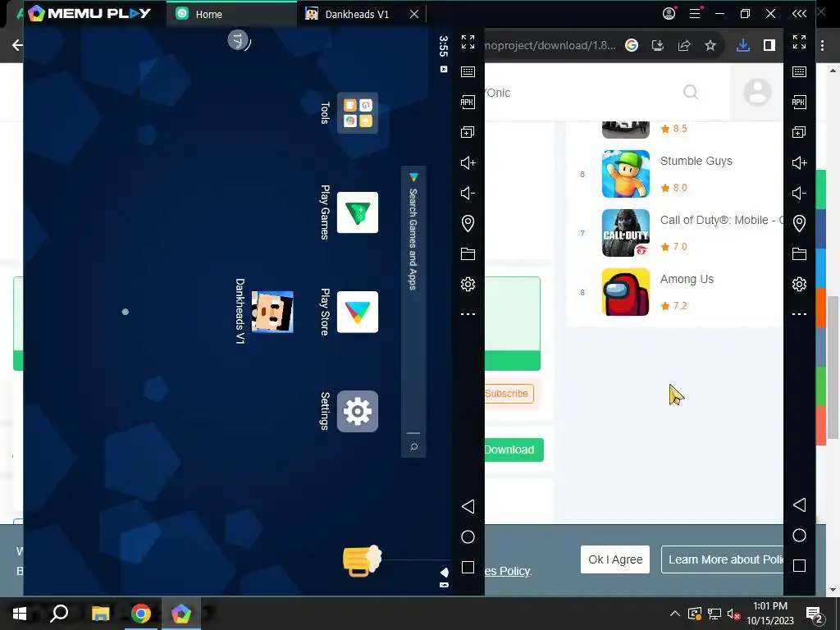Open keyboard mapping in the rear MEmu window sidebar
This screenshot has height=630, width=840.
pyautogui.click(x=799, y=72)
